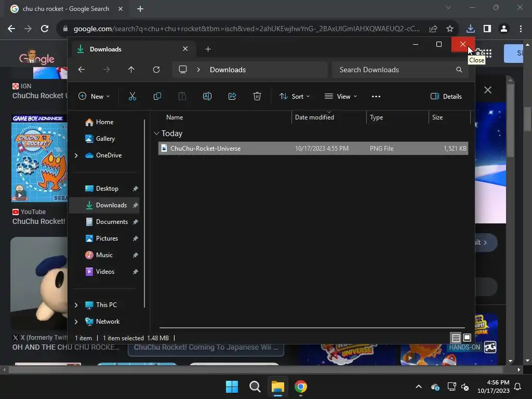Toggle the Details pane
532x399 pixels.
tap(446, 96)
